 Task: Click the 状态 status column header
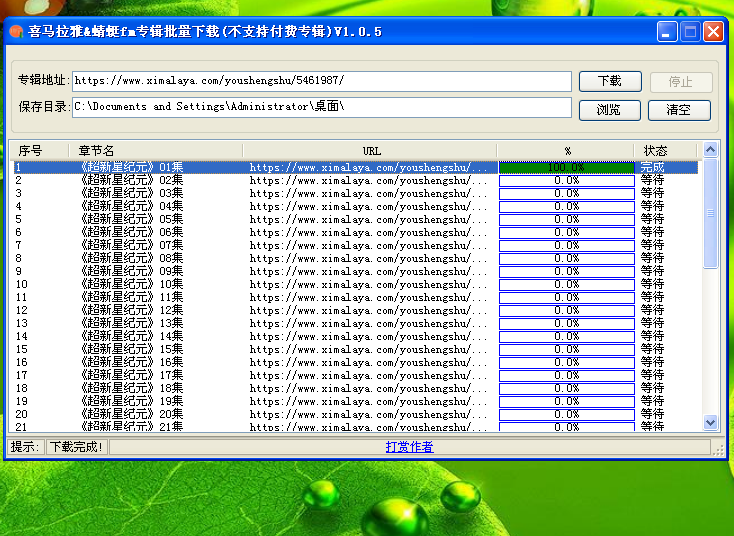656,150
